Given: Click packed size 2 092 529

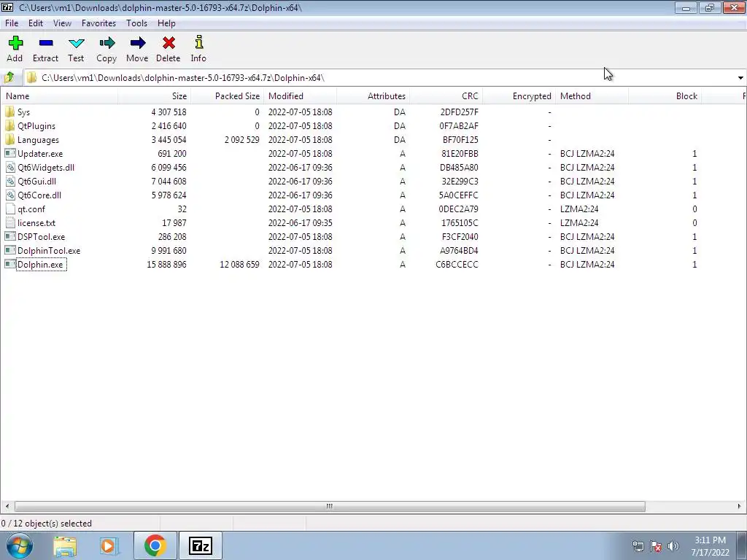Looking at the screenshot, I should click(x=241, y=139).
